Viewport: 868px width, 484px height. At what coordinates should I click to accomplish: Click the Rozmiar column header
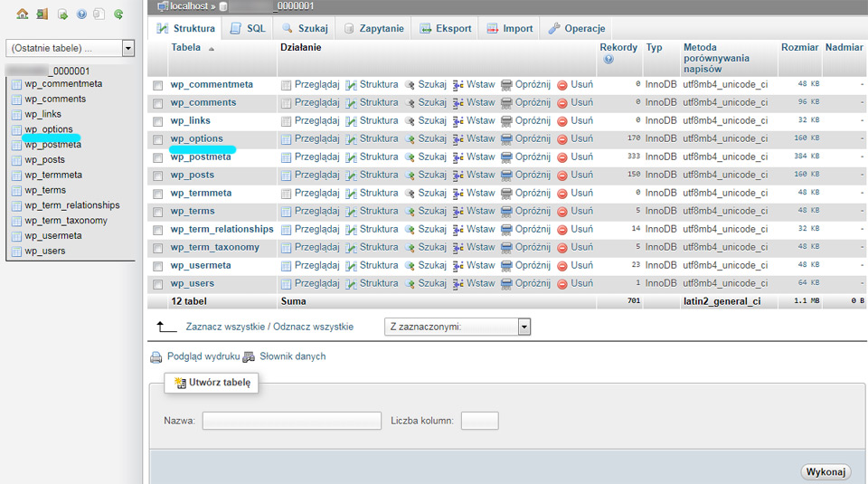coord(800,48)
